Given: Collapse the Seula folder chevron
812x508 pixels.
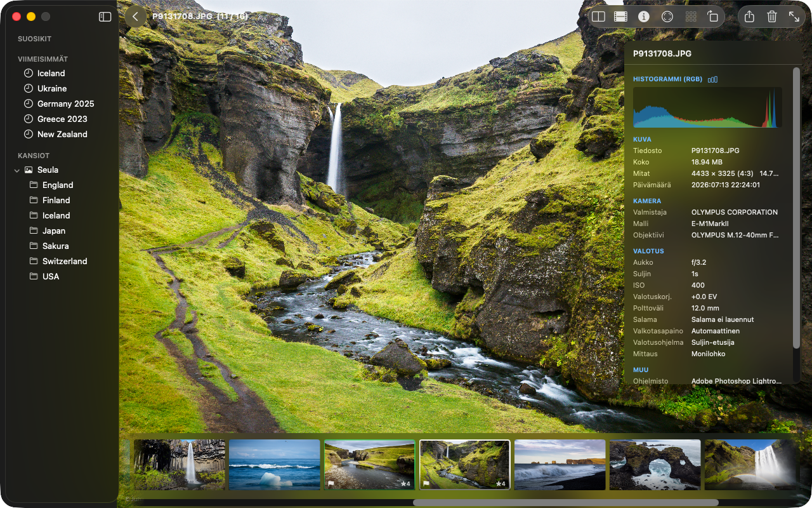Looking at the screenshot, I should pyautogui.click(x=17, y=170).
